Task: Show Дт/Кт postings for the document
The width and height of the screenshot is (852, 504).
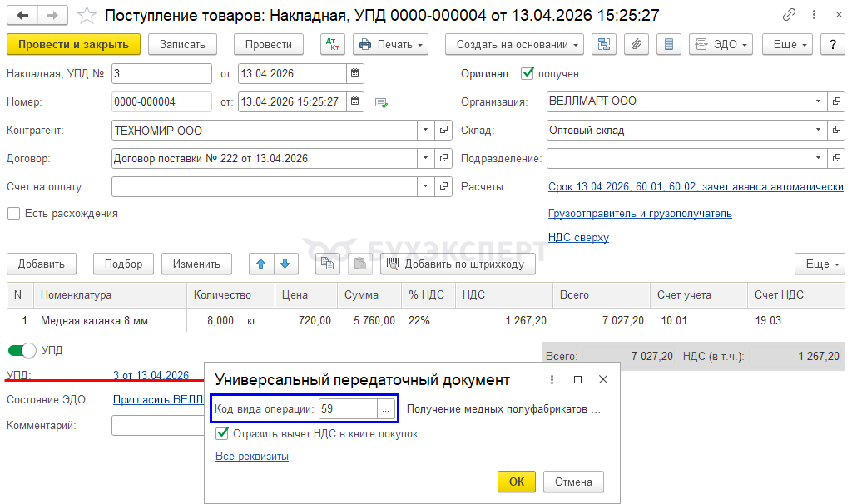Action: point(333,45)
